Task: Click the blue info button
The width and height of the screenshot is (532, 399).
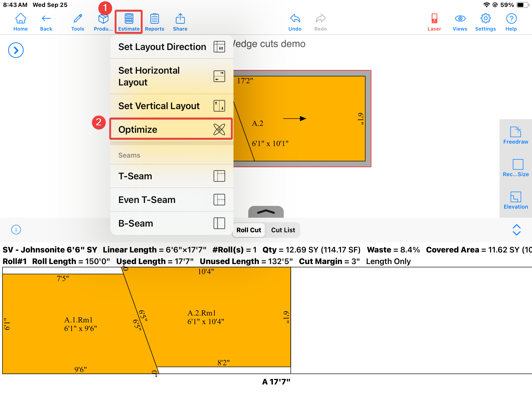Action: [x=16, y=230]
